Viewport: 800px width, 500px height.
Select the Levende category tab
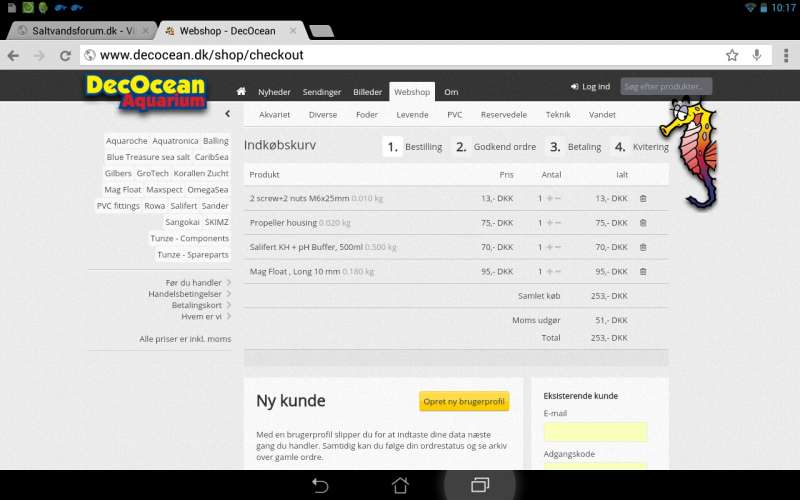coord(412,115)
